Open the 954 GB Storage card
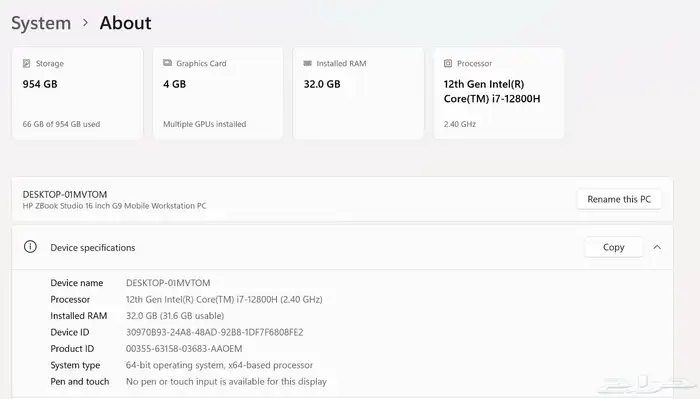 [77, 93]
